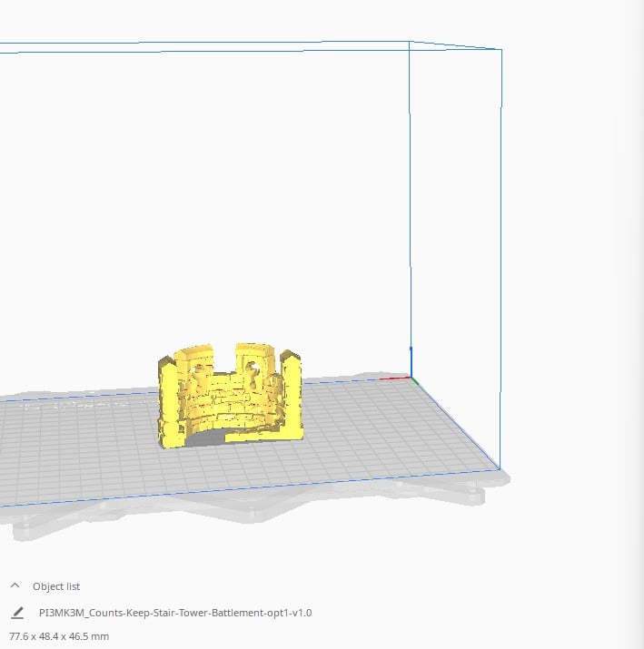This screenshot has width=644, height=649.
Task: Click the front right build plate corner
Action: point(499,469)
